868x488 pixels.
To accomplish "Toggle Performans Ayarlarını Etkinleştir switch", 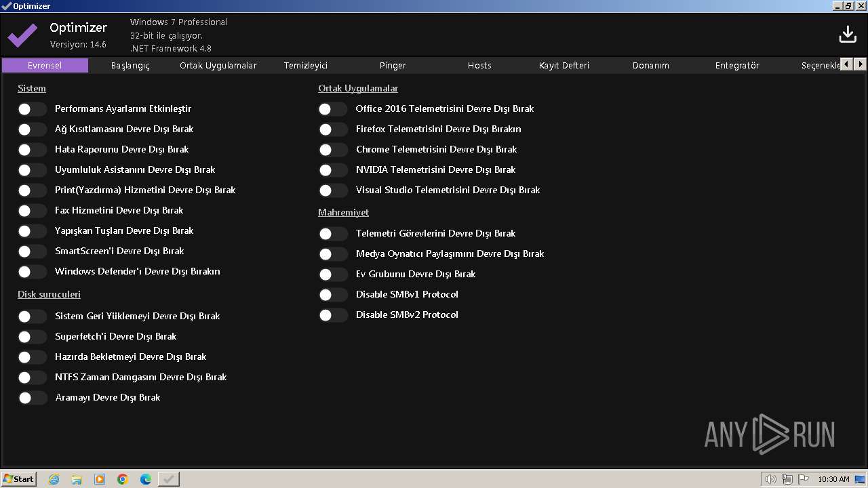I will pyautogui.click(x=32, y=108).
